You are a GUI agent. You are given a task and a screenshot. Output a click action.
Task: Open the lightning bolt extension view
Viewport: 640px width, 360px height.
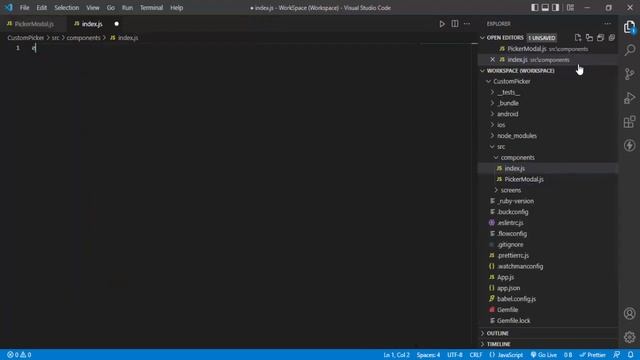click(x=629, y=145)
